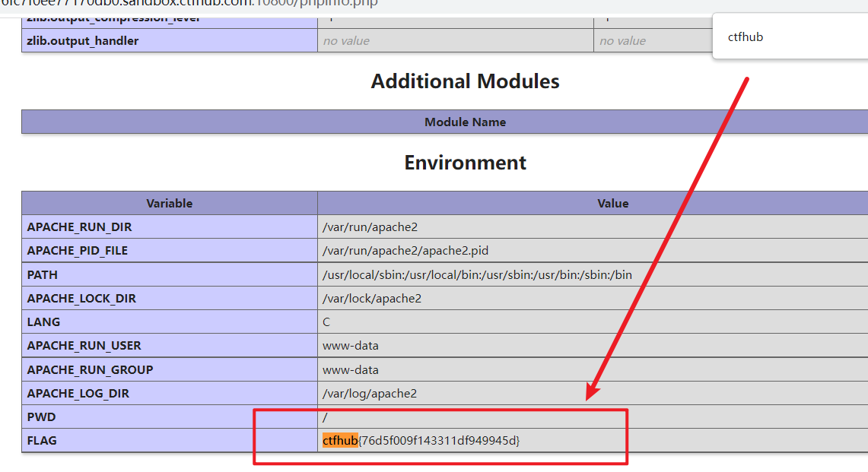The height and width of the screenshot is (472, 868).
Task: Click the LANG value C
Action: click(x=326, y=322)
